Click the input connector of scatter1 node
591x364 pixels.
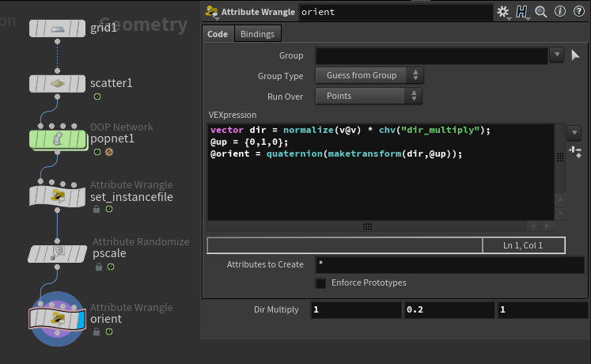(x=57, y=71)
